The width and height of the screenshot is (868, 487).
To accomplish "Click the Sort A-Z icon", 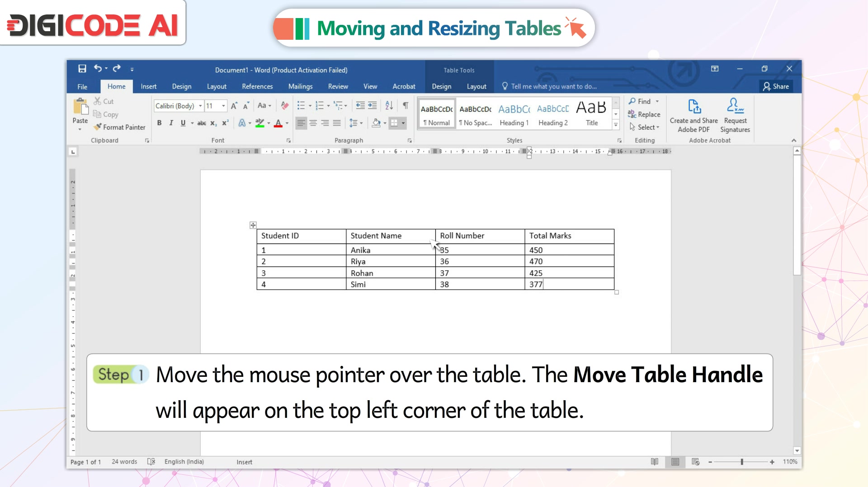I will click(389, 106).
